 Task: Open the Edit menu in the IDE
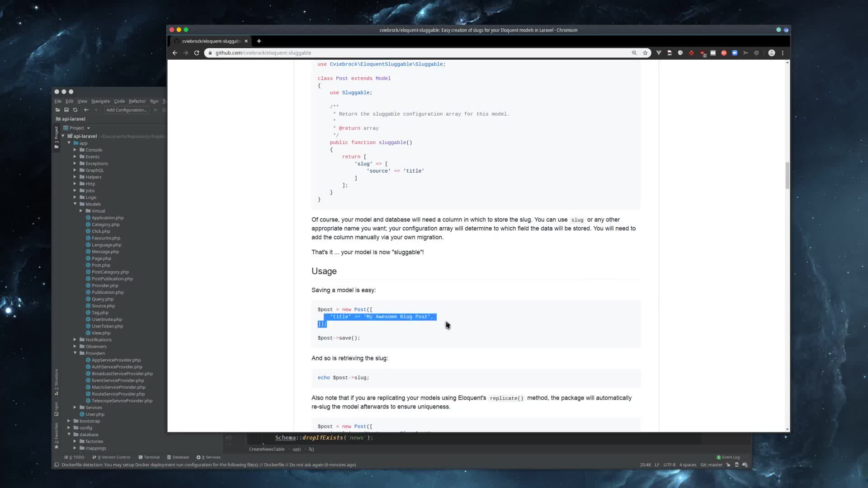(69, 101)
